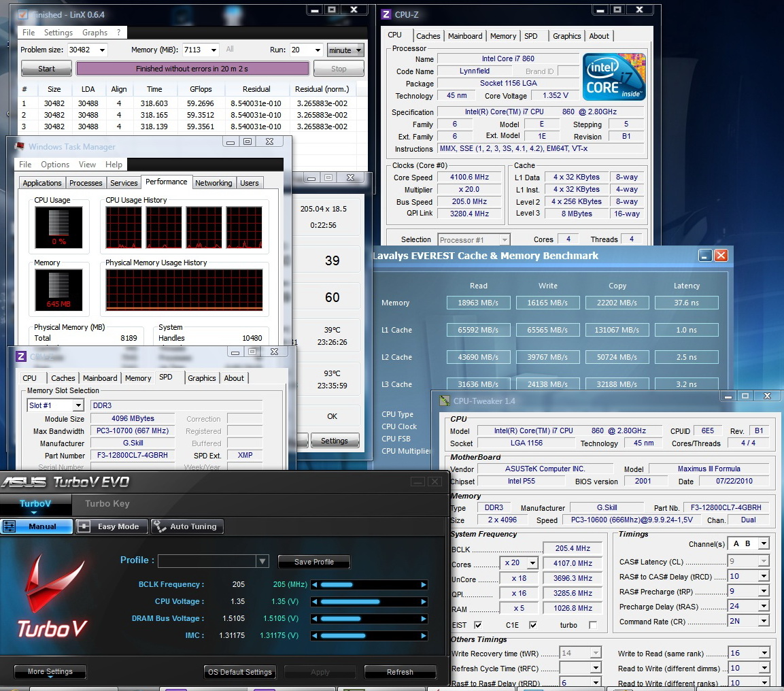Click the right arrow to increase IMC voltage
Screen dimensions: 784x691
click(x=424, y=635)
